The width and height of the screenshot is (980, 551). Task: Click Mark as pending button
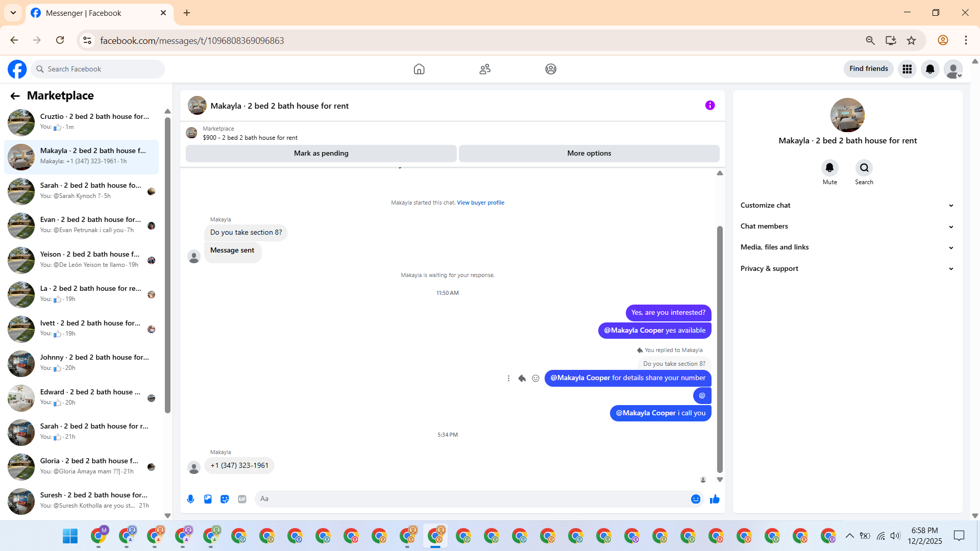[x=321, y=153]
